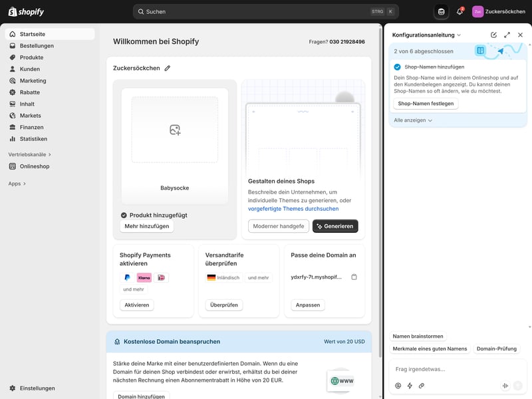Screen dimensions: 532x399
Task: Expand Alle anzeigen in the setup guide
Action: [x=413, y=120]
